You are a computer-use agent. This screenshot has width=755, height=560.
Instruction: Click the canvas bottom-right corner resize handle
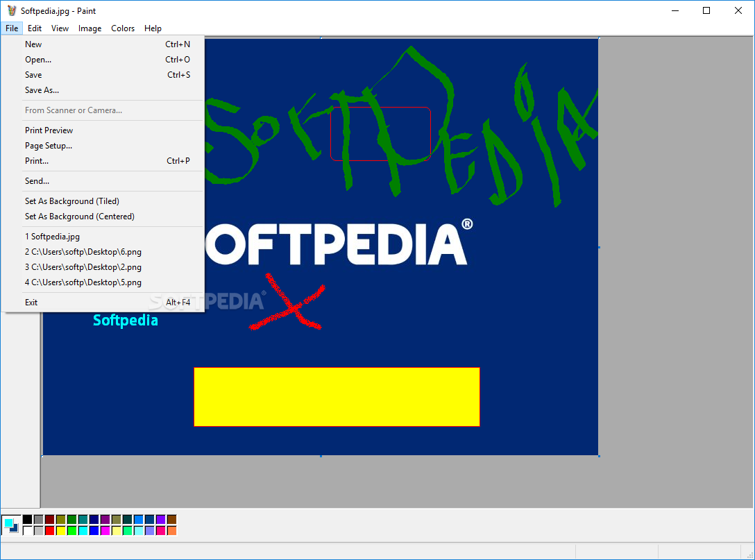tap(599, 456)
